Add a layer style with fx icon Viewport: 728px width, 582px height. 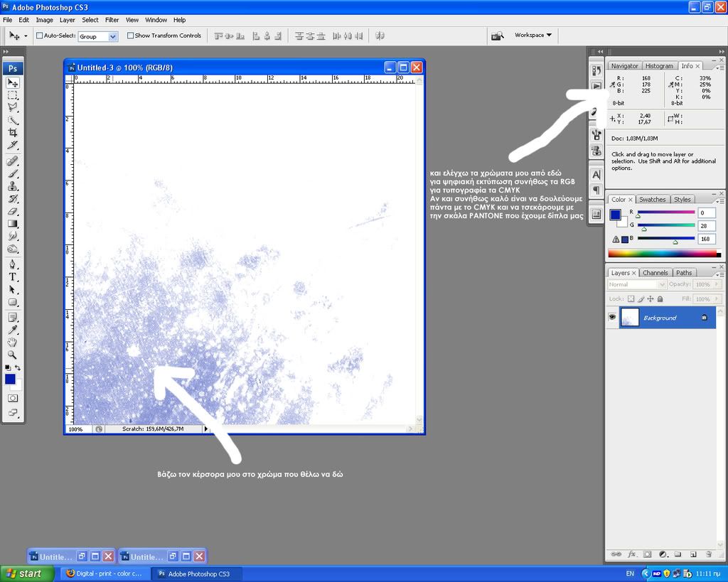[631, 554]
